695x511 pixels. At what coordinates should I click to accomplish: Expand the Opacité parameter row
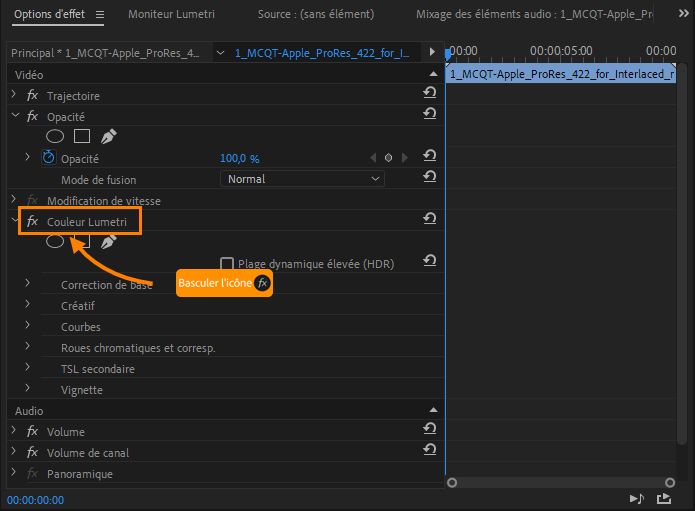(27, 157)
